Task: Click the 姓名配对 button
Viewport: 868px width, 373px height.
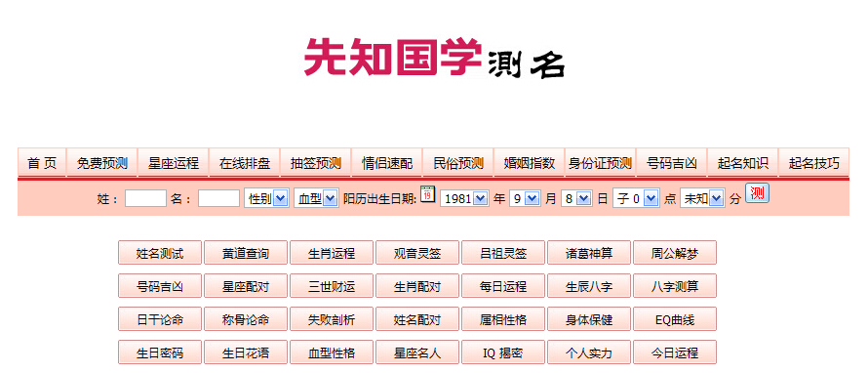Action: point(417,319)
